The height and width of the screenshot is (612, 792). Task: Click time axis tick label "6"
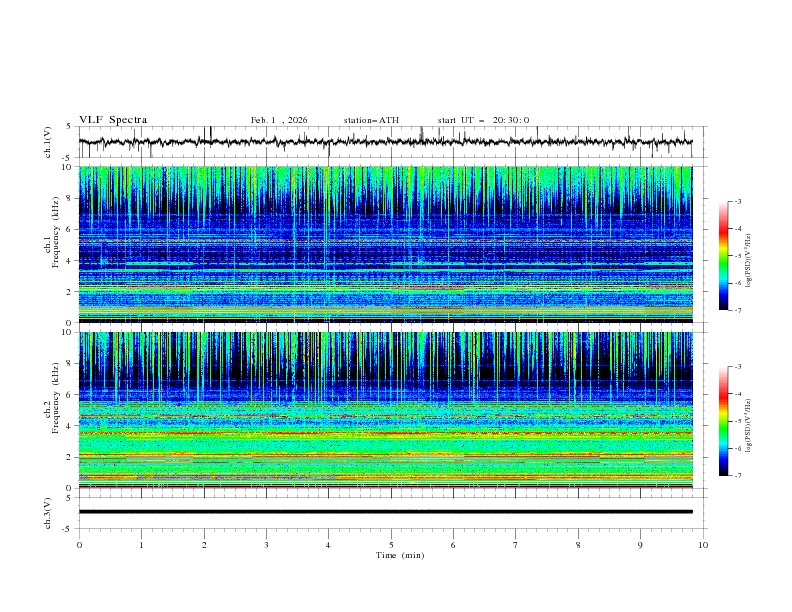(453, 545)
